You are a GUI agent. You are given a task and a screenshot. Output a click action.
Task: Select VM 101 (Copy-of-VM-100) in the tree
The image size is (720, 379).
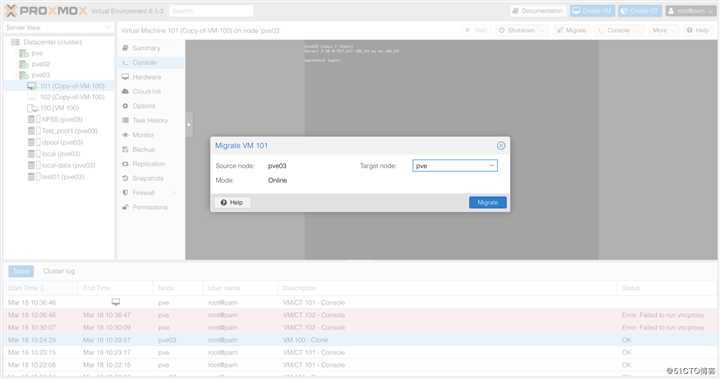[x=60, y=86]
